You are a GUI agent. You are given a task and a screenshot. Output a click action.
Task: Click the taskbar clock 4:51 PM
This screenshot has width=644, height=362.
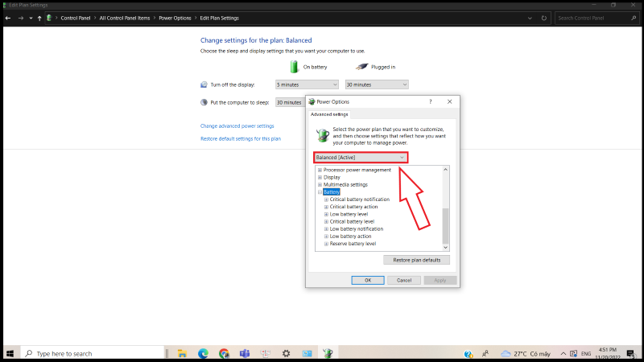tap(608, 353)
